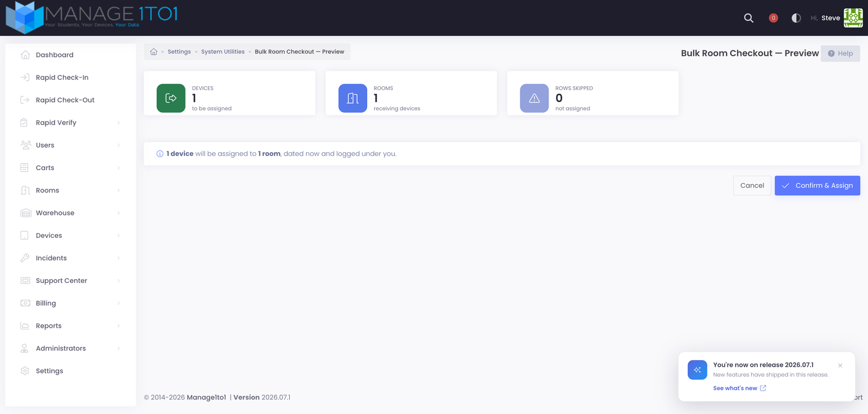
Task: Expand Carts submenu chevron
Action: point(118,168)
